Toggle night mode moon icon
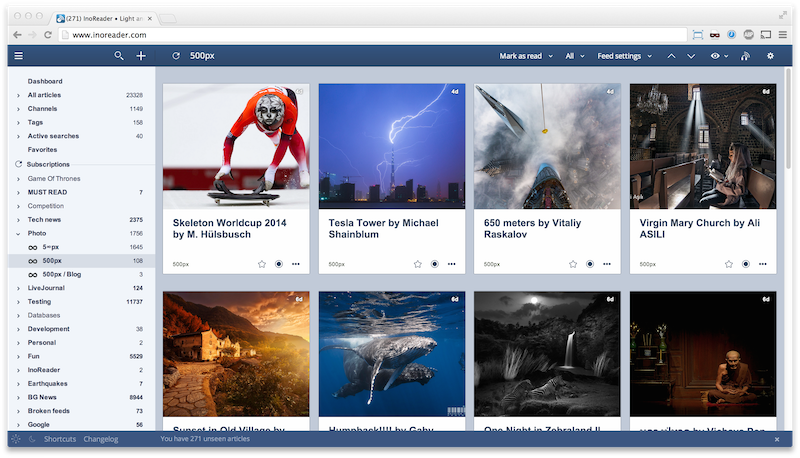 (x=30, y=439)
